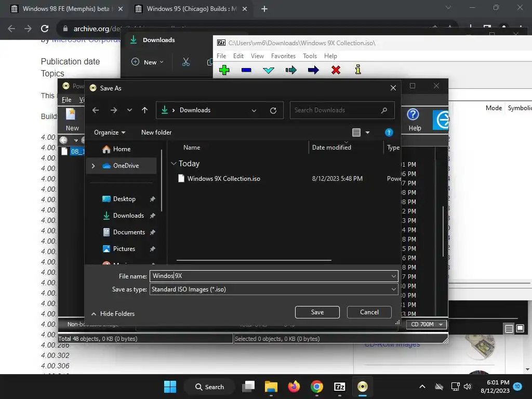Open CD 700M media size dropdown

tap(427, 324)
